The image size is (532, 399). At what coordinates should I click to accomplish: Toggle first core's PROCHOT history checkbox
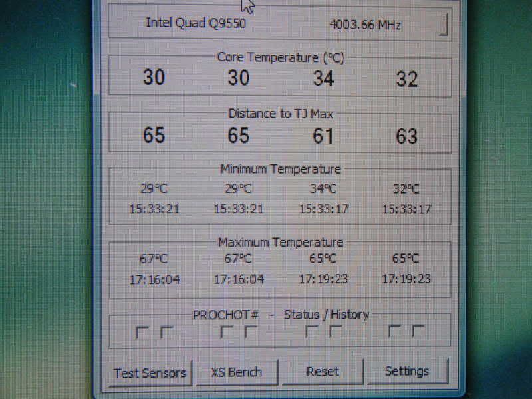166,332
